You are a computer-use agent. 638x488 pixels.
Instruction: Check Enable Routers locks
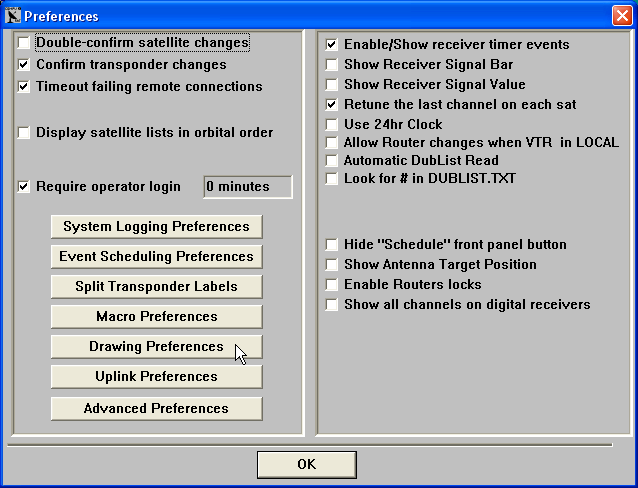(x=332, y=284)
